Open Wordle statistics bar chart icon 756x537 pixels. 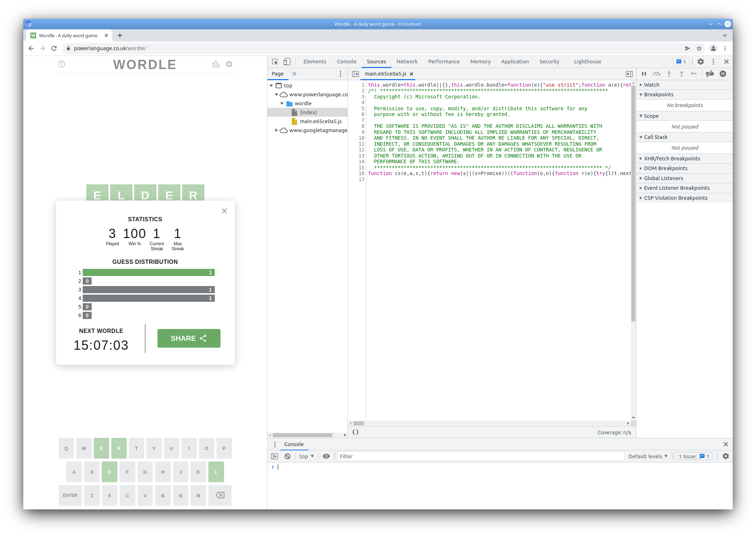pyautogui.click(x=215, y=64)
